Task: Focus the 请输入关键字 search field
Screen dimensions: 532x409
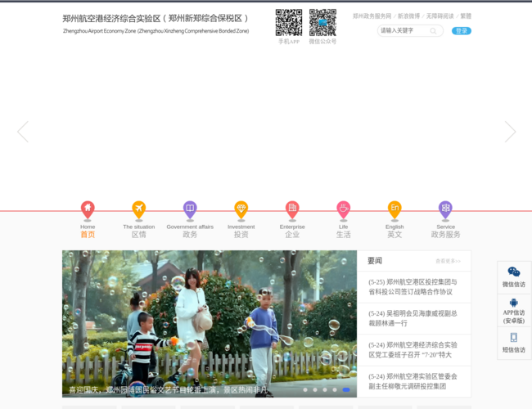Action: tap(404, 31)
